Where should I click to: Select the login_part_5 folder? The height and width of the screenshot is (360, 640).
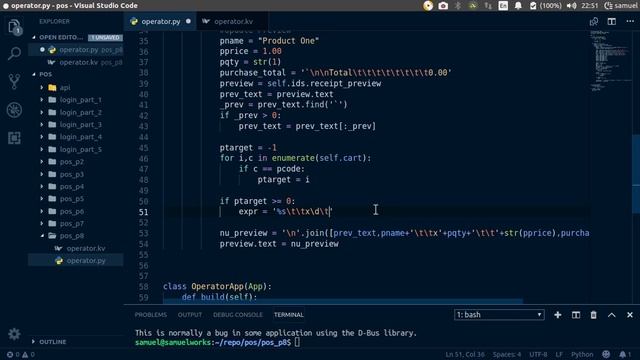(x=76, y=149)
